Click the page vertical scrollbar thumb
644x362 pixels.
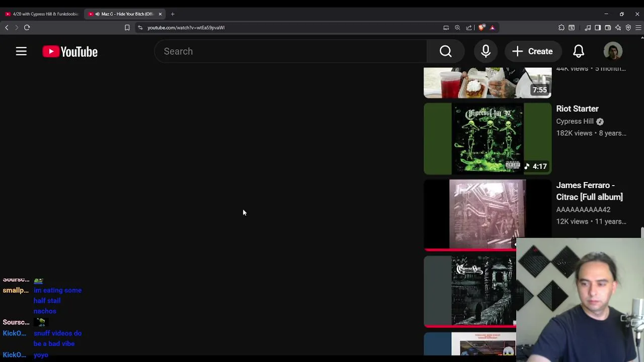[641, 233]
